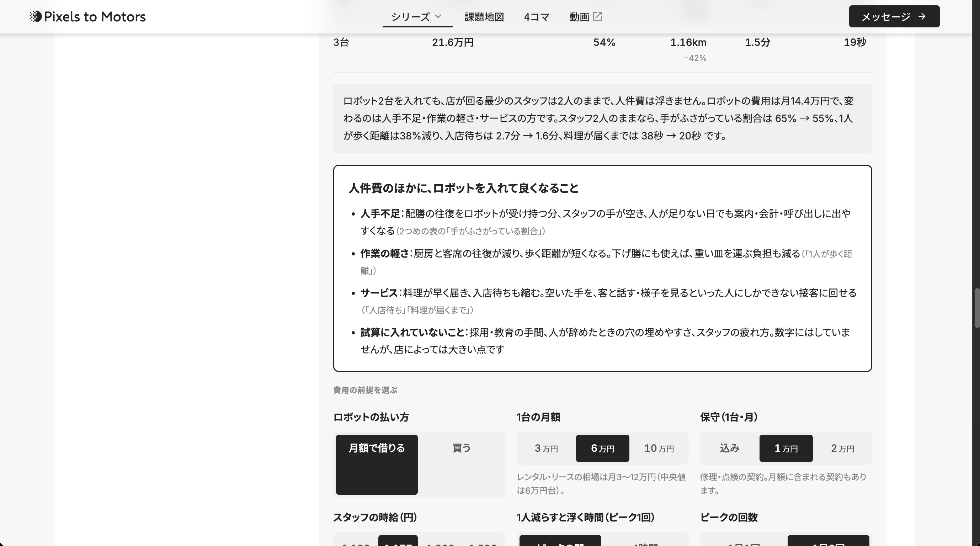Click the 修理・点検の契約 note text
Viewport: 980px width, 546px height.
point(784,484)
